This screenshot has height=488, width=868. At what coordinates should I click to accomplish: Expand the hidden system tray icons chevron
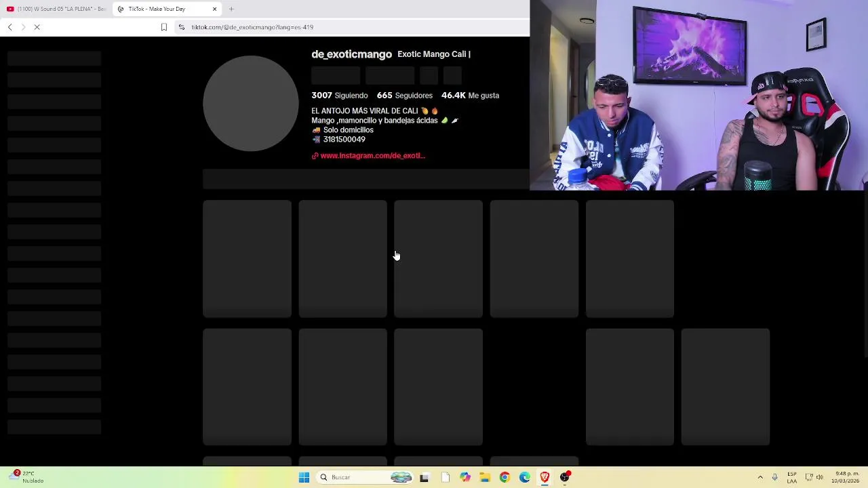click(760, 477)
